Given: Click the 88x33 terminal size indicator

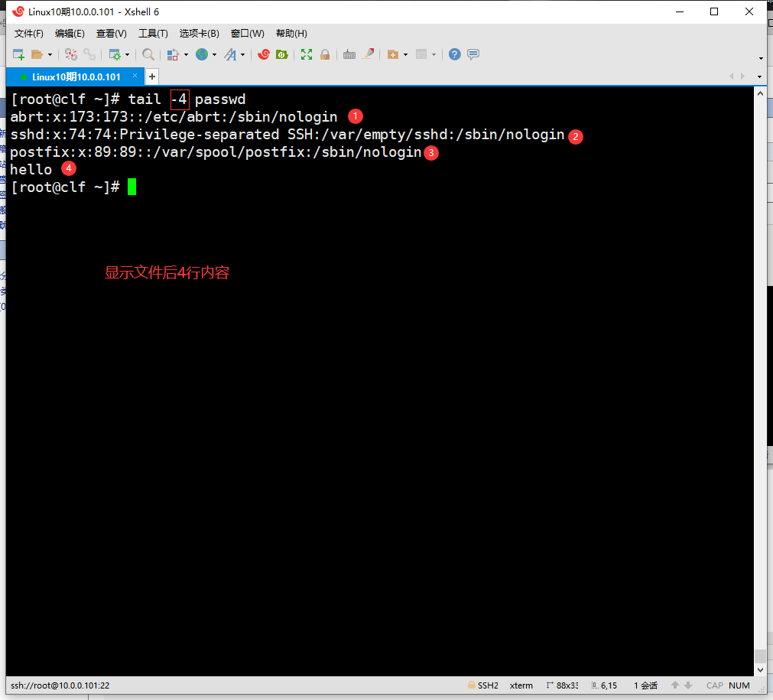Looking at the screenshot, I should tap(562, 685).
